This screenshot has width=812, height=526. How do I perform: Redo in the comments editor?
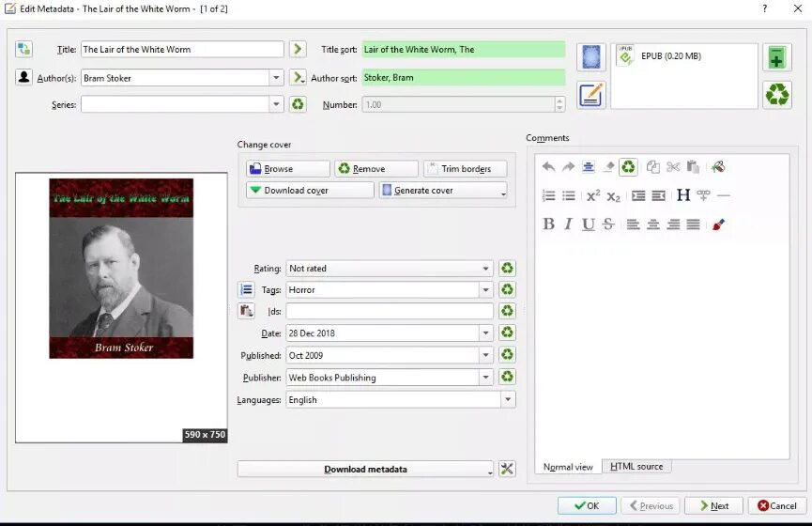[x=569, y=167]
